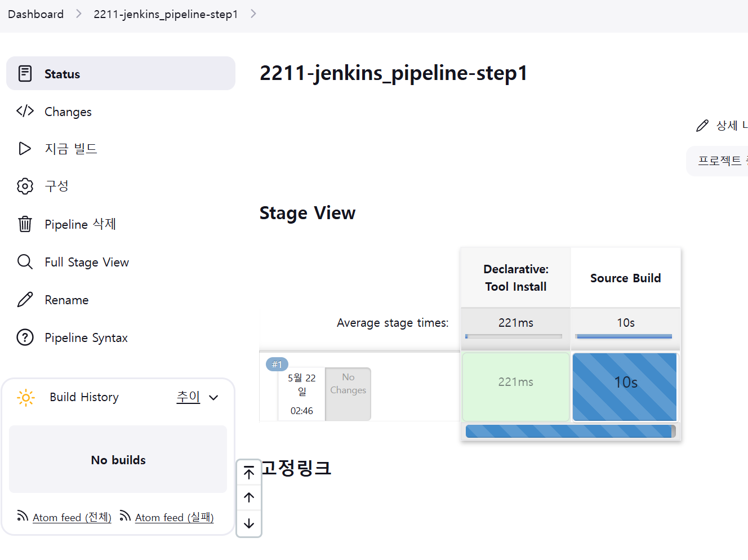Jump to top of build history arrow

click(x=249, y=473)
